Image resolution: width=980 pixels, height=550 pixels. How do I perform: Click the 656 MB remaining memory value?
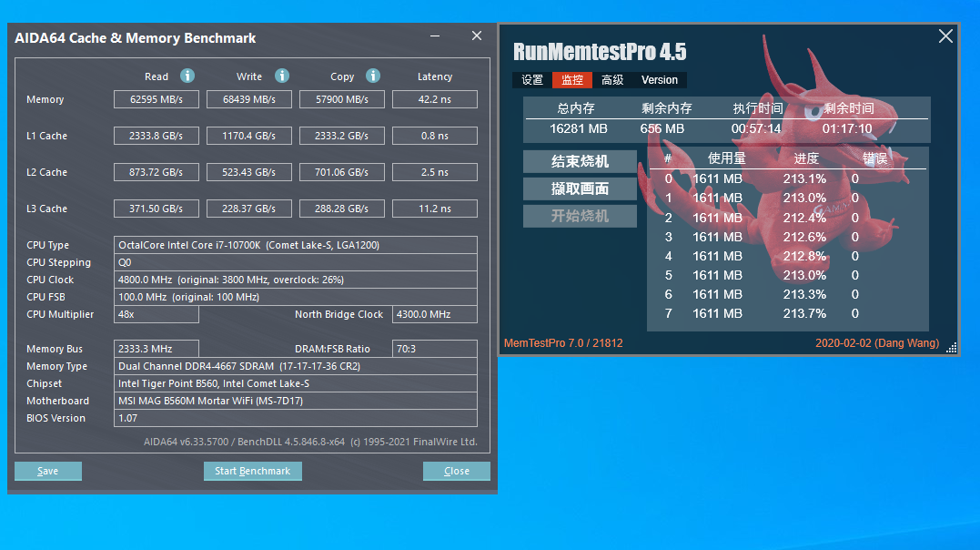(x=662, y=129)
